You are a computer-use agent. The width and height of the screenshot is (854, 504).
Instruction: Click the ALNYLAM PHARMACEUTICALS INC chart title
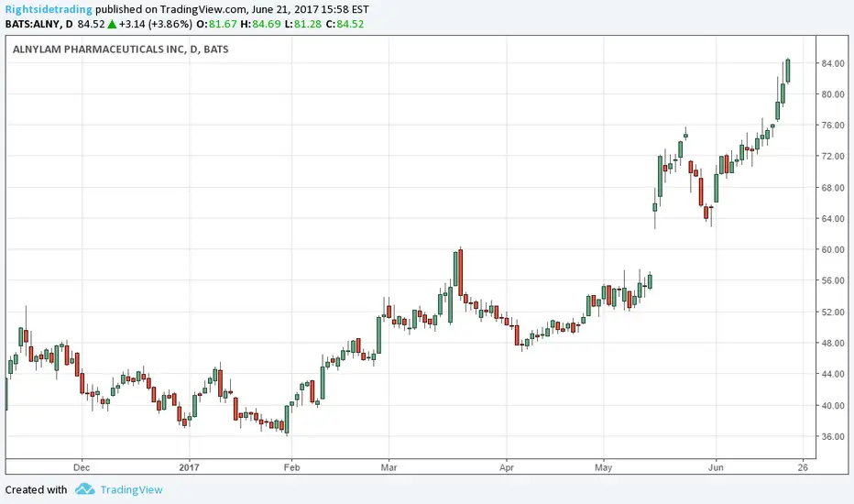click(x=120, y=49)
